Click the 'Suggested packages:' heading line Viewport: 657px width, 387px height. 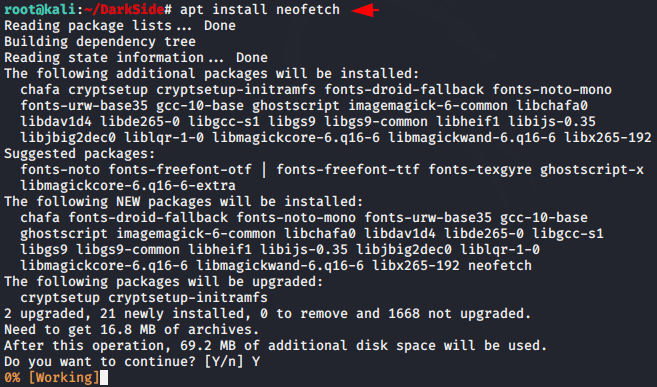point(80,154)
